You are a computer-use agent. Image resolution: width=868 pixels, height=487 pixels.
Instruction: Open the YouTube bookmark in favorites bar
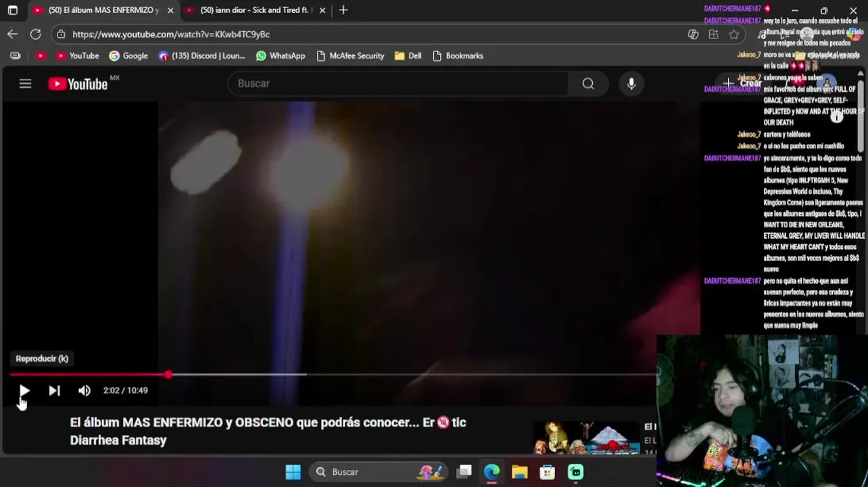point(77,55)
